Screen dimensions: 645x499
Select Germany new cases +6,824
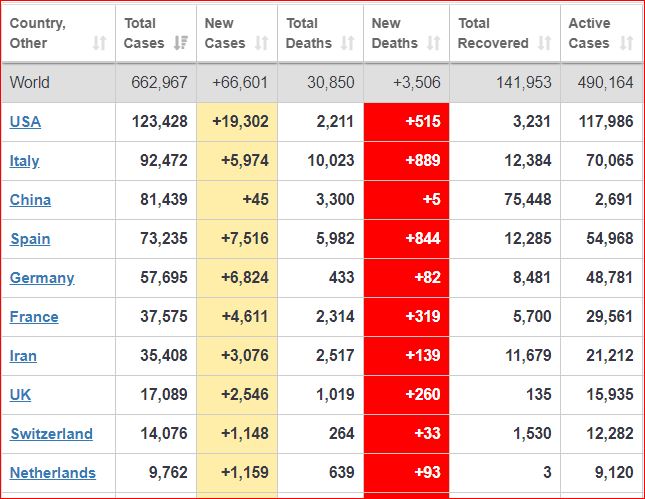pyautogui.click(x=245, y=278)
